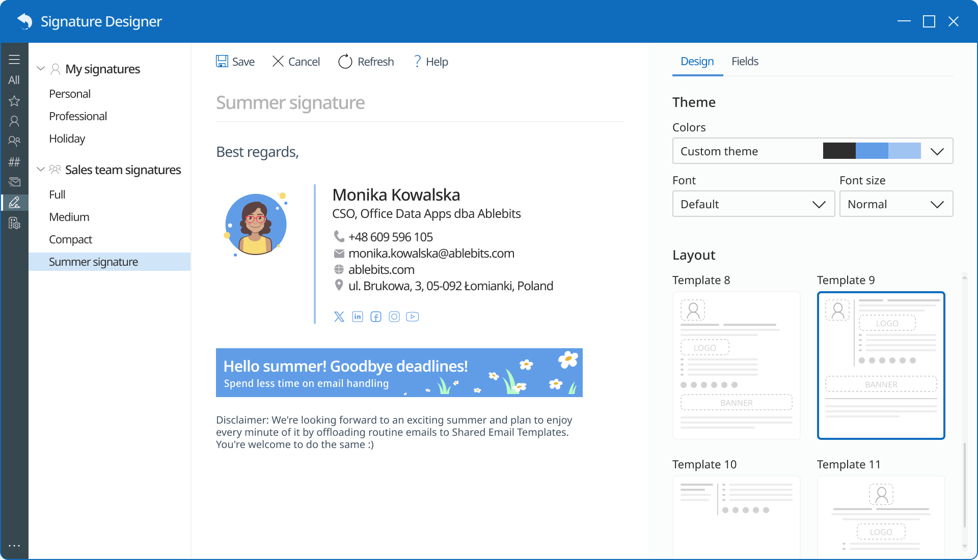
Task: Click the organization settings icon in sidebar
Action: coord(14,223)
